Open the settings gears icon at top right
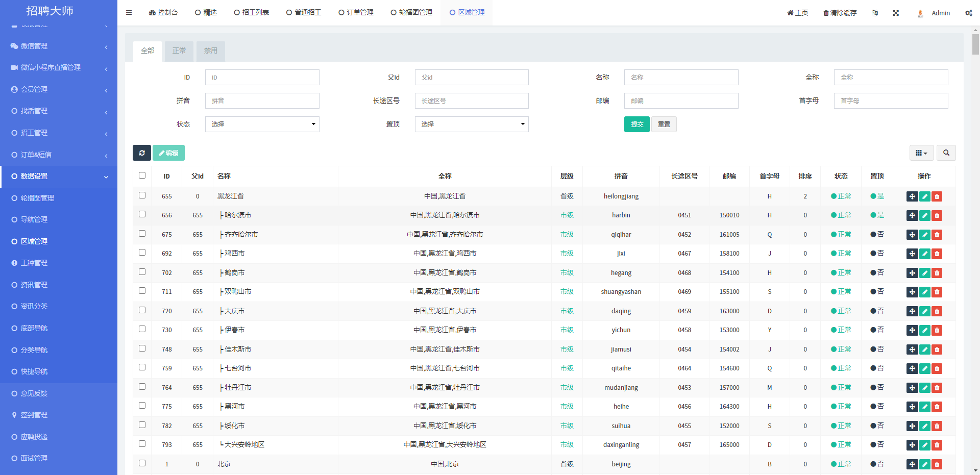The image size is (980, 475). point(968,13)
